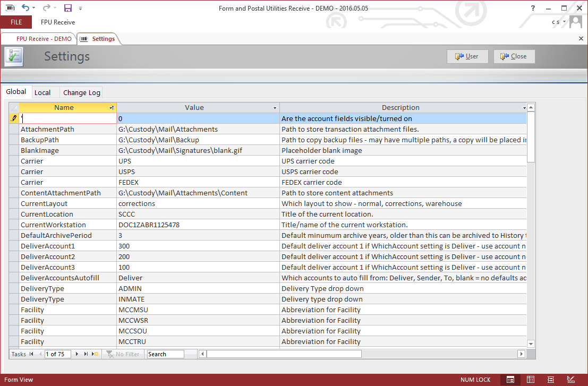588x386 pixels.
Task: Switch to Design View in status bar
Action: pyautogui.click(x=571, y=380)
